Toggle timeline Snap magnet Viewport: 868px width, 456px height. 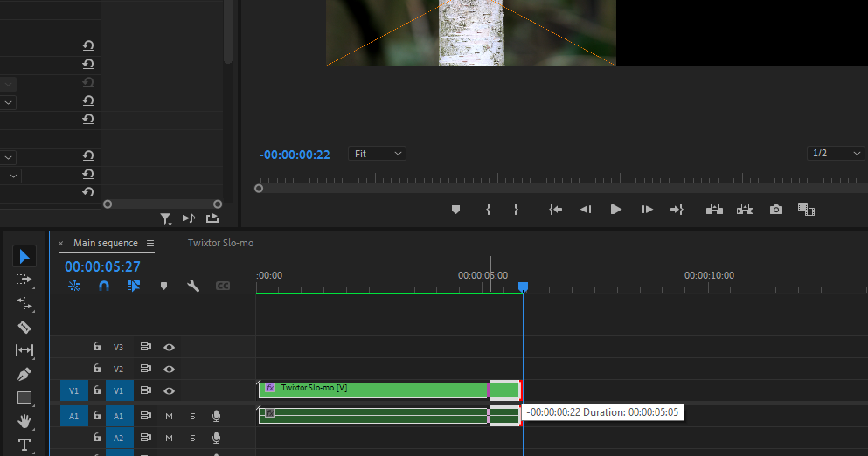click(x=103, y=286)
